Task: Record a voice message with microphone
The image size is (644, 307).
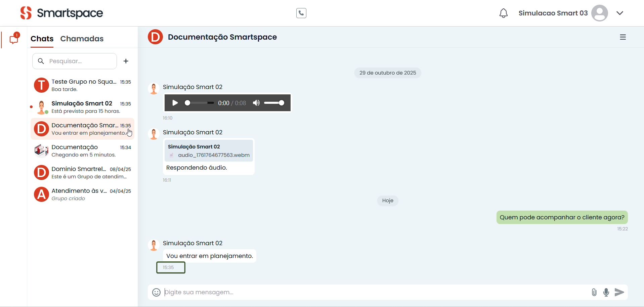Action: (606, 292)
